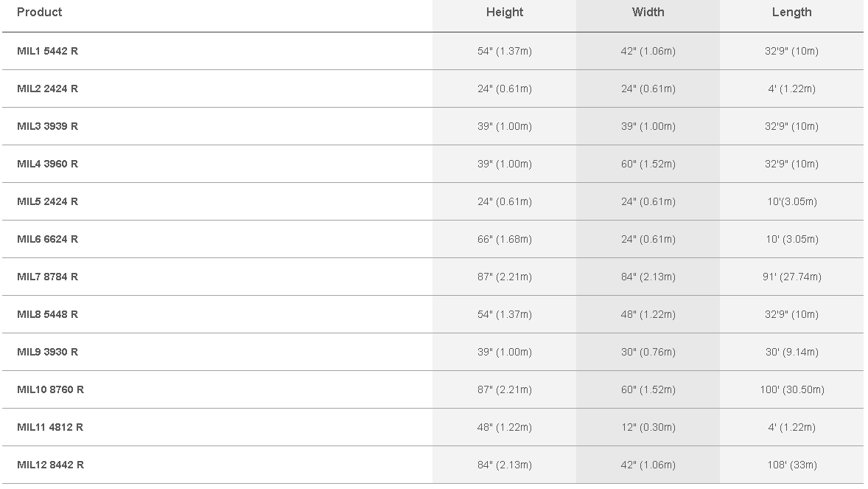This screenshot has width=868, height=489.
Task: Click product MIL4 3960 R
Action: (47, 164)
